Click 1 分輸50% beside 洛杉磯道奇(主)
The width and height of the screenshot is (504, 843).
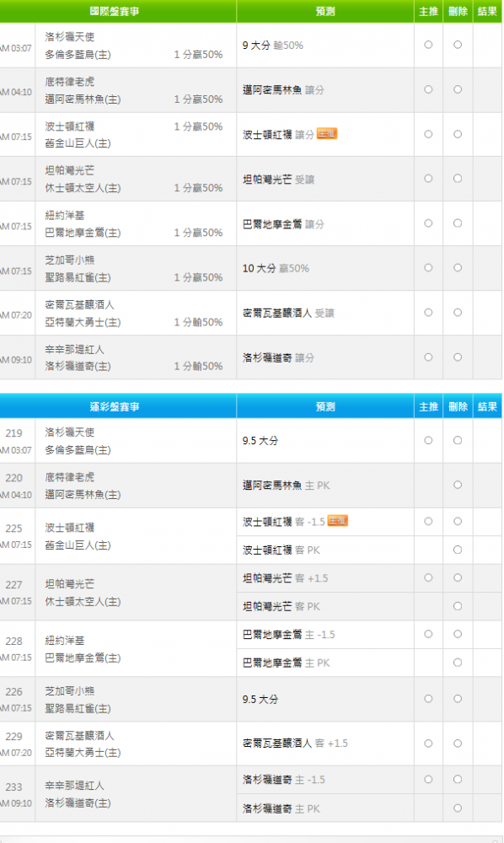(x=198, y=366)
